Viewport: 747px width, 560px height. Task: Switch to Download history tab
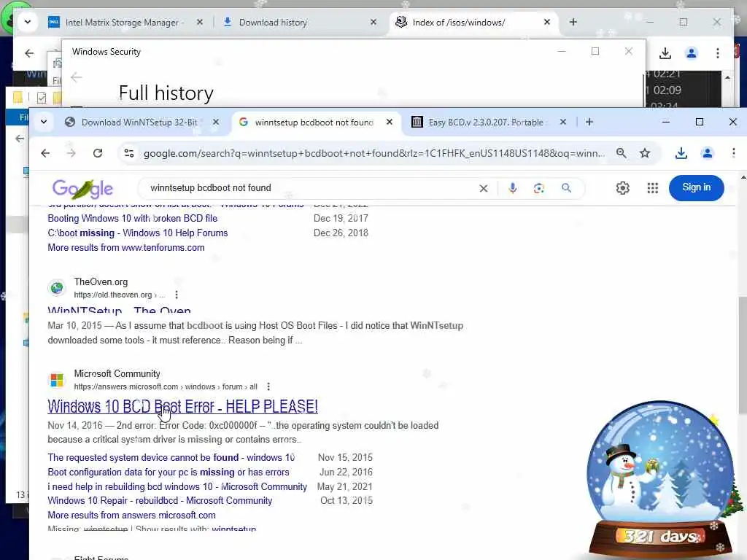click(273, 23)
